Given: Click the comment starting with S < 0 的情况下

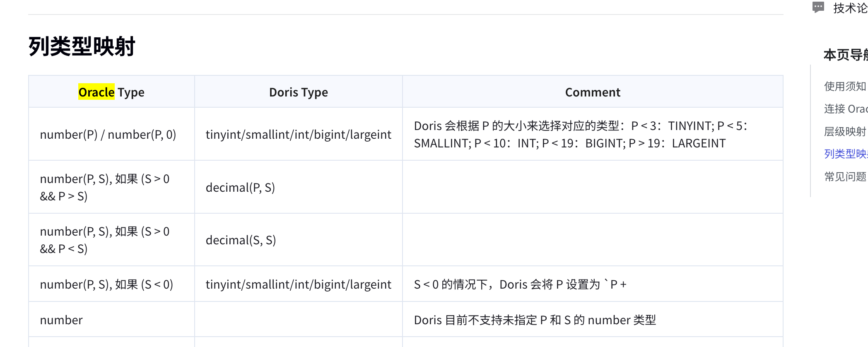Looking at the screenshot, I should (x=520, y=284).
